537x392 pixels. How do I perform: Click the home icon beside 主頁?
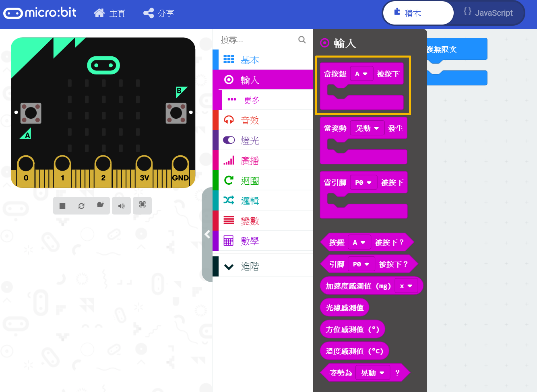(99, 13)
